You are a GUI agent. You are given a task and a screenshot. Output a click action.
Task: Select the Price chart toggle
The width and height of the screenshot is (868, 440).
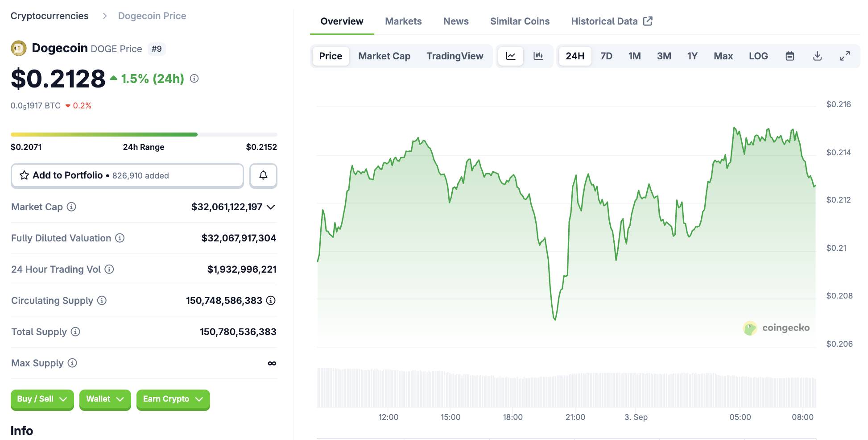(331, 56)
